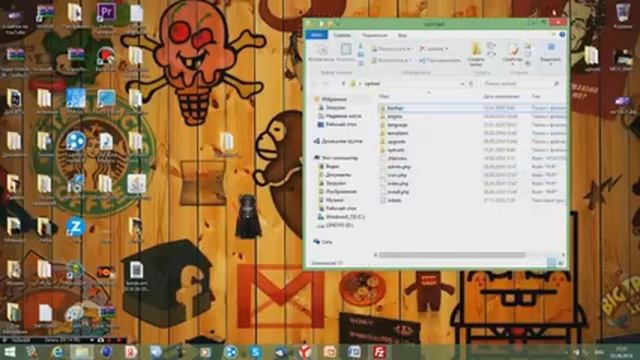Open FileZilla from the taskbar
This screenshot has height=360, width=640.
(x=380, y=352)
